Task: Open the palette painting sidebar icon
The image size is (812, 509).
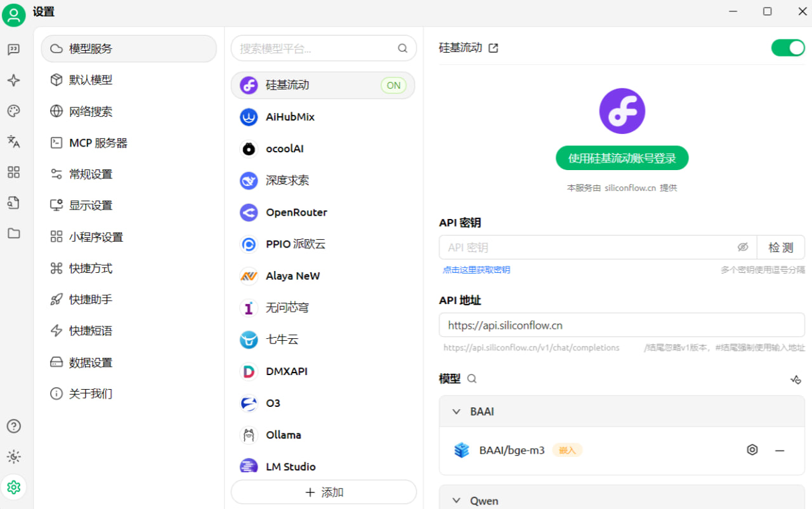Action: click(x=13, y=111)
